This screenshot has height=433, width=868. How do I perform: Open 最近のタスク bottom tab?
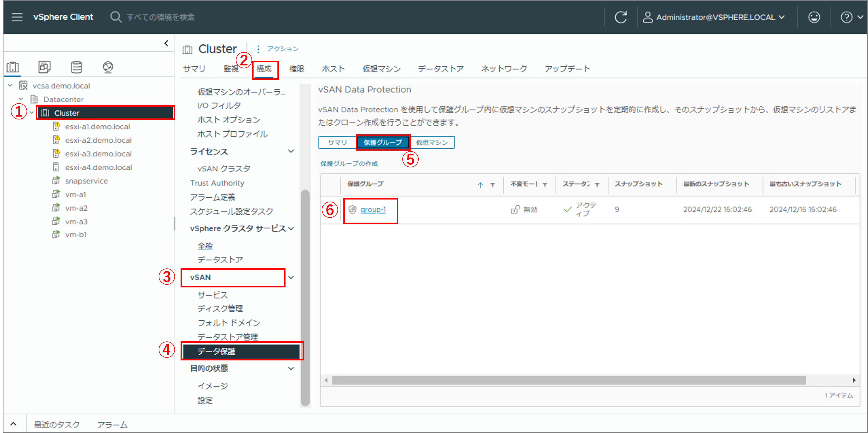click(x=57, y=424)
